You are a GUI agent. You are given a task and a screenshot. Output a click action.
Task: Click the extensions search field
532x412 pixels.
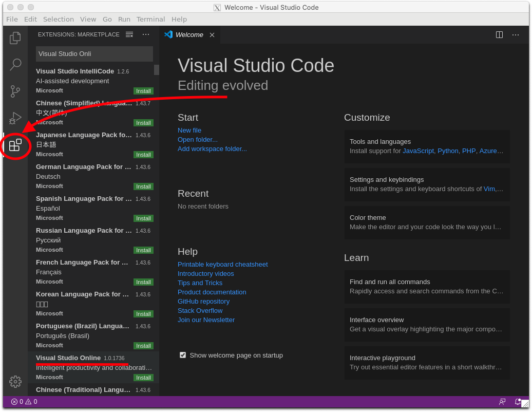pyautogui.click(x=94, y=54)
